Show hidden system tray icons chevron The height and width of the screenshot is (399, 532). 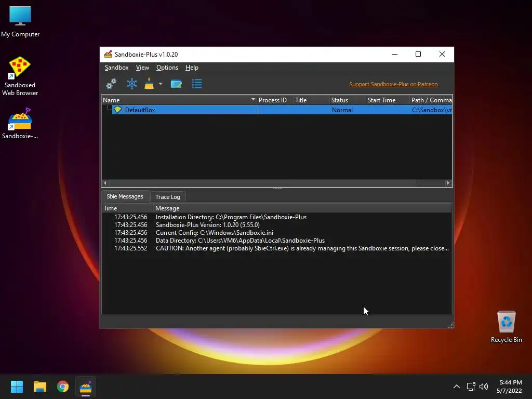pyautogui.click(x=457, y=387)
